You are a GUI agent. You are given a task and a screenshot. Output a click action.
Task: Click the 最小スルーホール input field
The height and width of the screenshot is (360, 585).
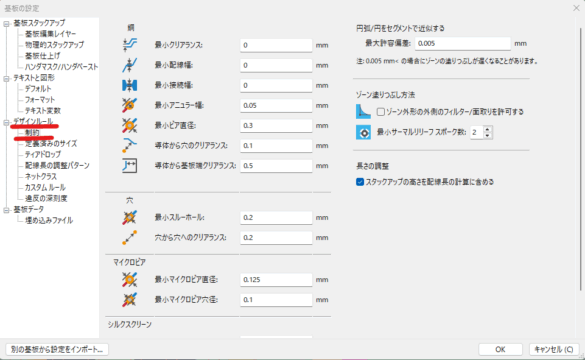pos(276,217)
